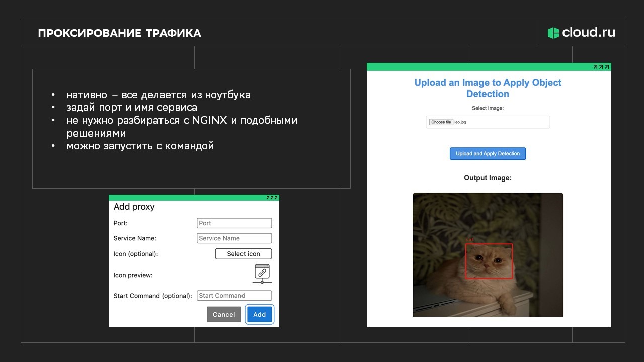
Task: Click the red detection box on the cat's face
Action: click(x=489, y=261)
